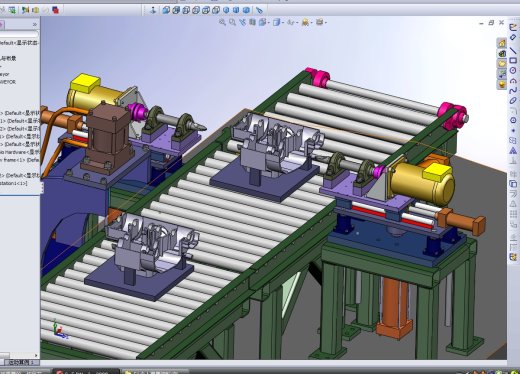Screen dimensions: 520x374
Task: Switch to Left standard view cube
Action: point(186,10)
